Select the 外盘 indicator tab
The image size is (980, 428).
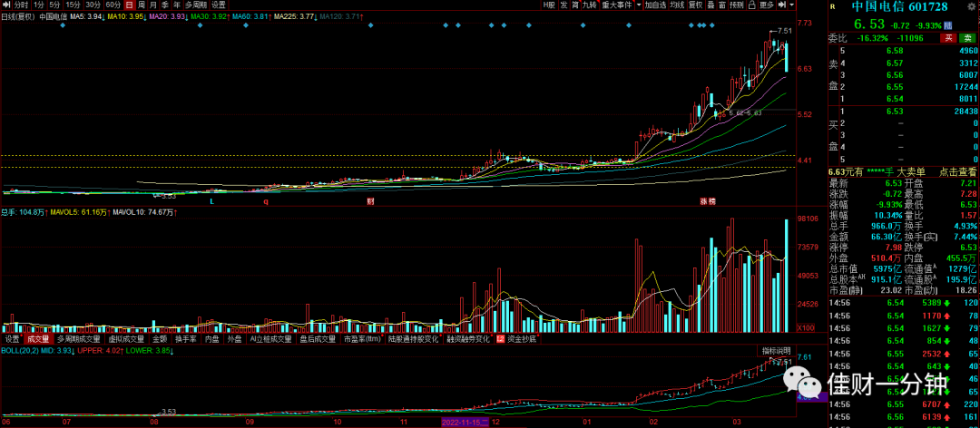pos(234,339)
